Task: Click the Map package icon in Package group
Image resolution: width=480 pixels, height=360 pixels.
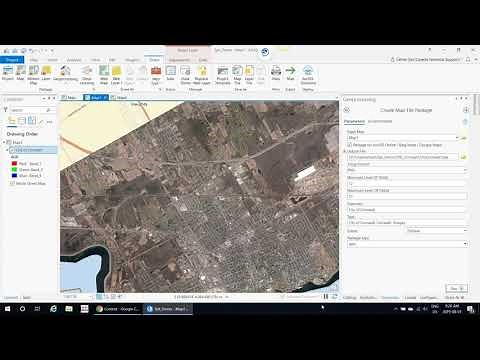Action: [x=21, y=71]
